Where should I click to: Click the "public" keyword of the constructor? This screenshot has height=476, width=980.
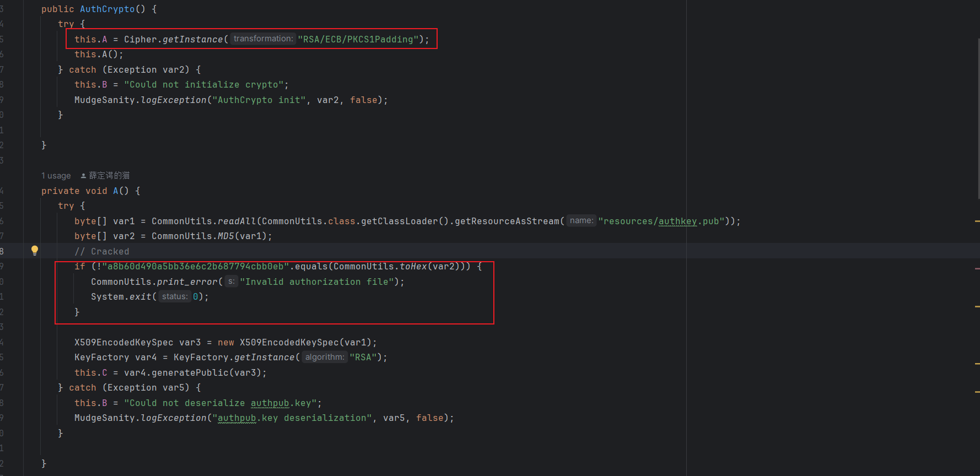point(58,9)
